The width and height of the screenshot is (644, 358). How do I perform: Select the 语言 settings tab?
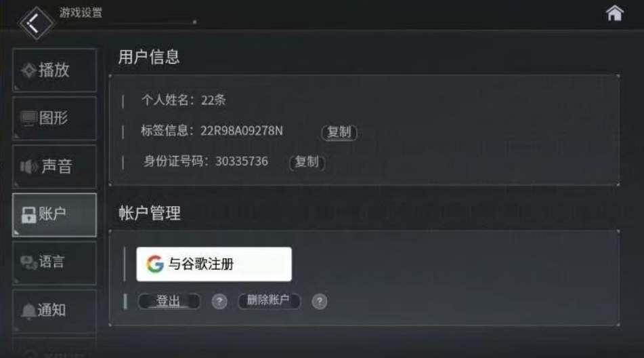pos(55,262)
